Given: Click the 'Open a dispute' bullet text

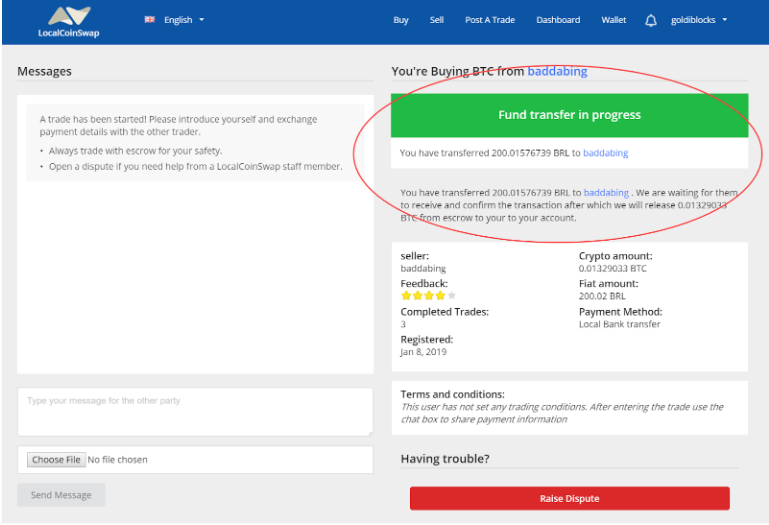Looking at the screenshot, I should [x=195, y=166].
